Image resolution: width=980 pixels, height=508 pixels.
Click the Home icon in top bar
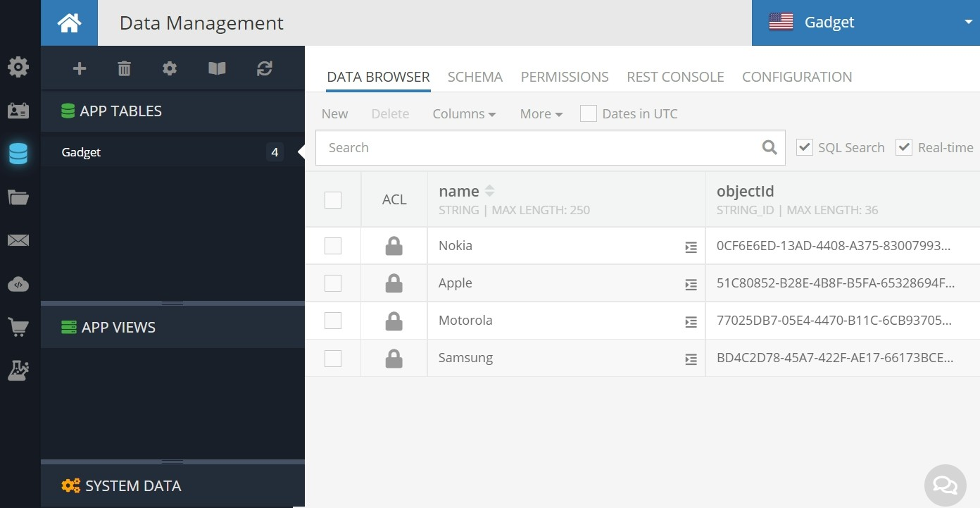pos(69,23)
